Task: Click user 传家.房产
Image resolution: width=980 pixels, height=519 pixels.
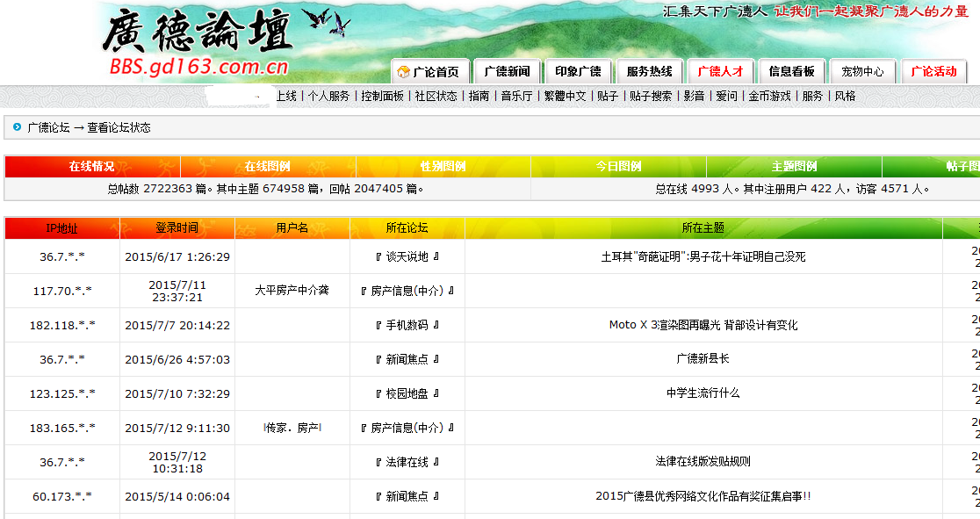Action: pyautogui.click(x=292, y=428)
